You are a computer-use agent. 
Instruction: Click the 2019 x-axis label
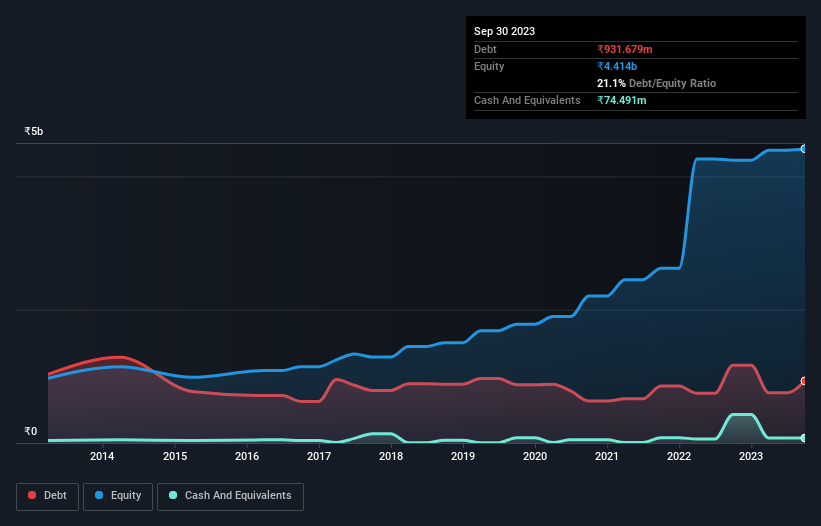463,456
